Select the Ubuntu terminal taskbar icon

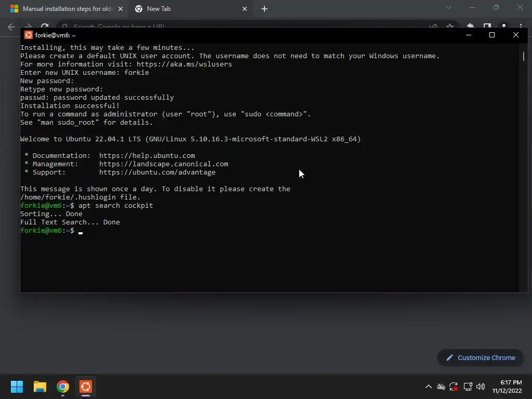coord(86,387)
